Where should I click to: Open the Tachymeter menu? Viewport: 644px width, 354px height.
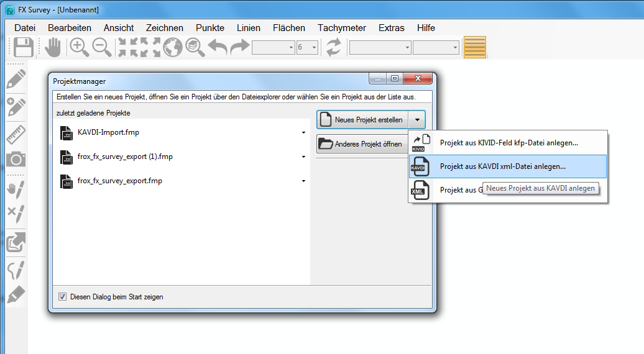[341, 28]
